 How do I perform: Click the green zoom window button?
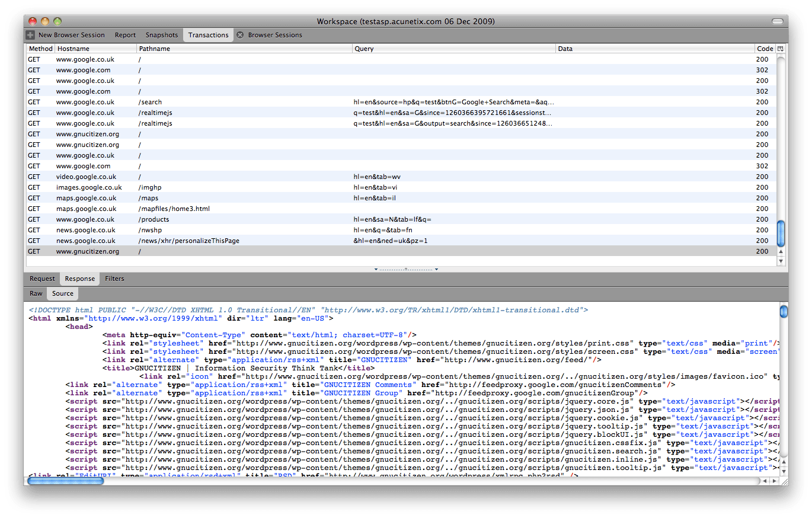(57, 21)
